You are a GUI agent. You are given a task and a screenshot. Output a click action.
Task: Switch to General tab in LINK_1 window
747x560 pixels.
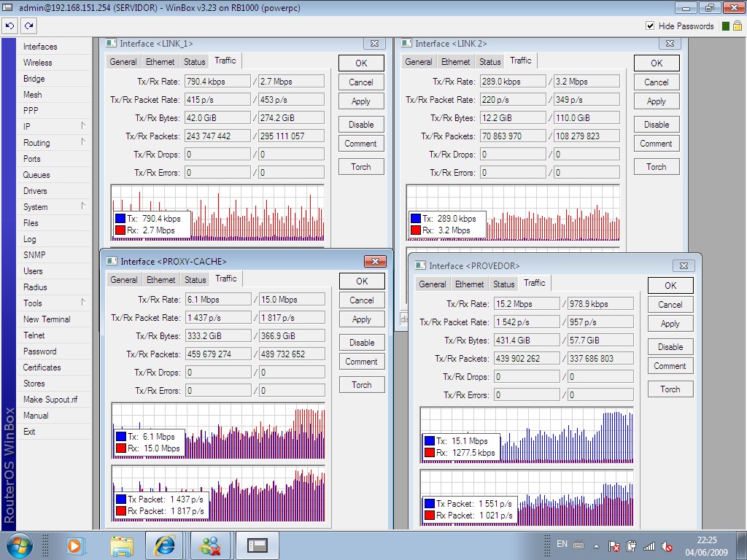pos(123,62)
